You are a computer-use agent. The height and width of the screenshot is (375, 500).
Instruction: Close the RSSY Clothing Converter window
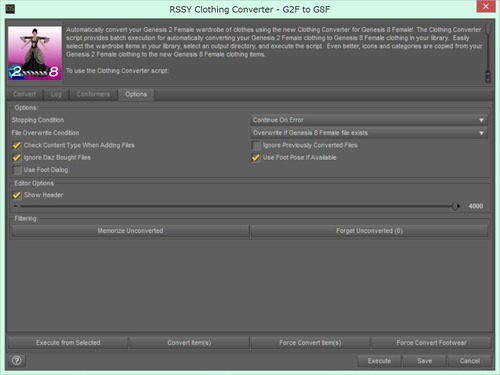[x=486, y=6]
